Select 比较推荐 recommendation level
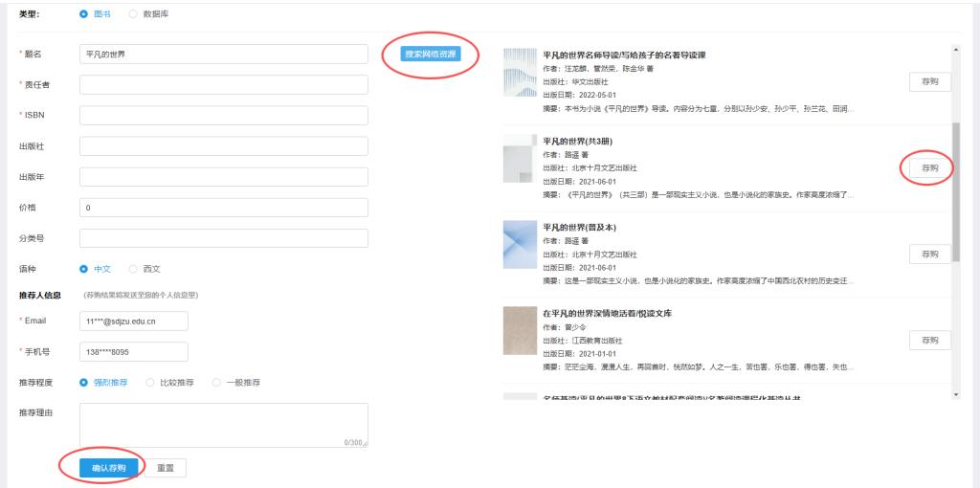 pos(149,382)
